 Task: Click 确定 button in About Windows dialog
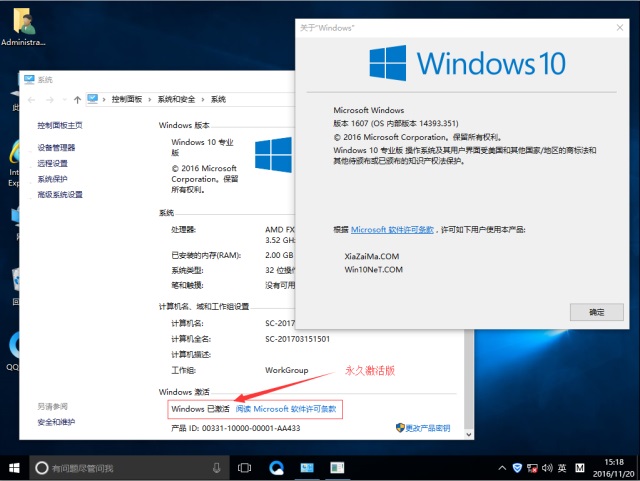coord(597,312)
